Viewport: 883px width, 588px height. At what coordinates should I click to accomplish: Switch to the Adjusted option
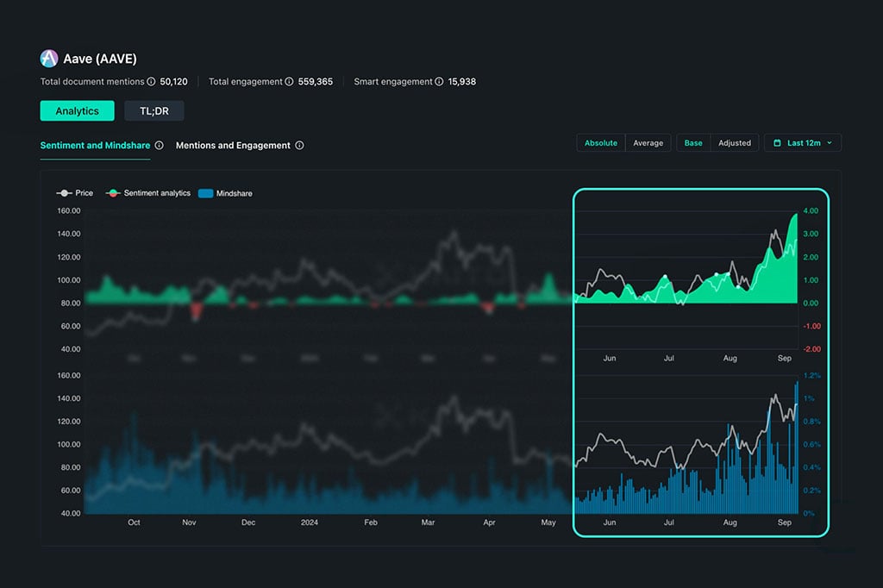click(735, 143)
